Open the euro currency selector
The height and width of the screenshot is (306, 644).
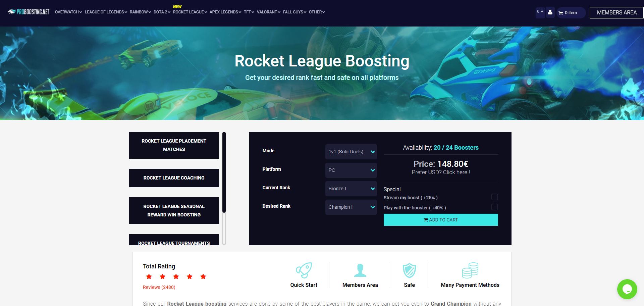pyautogui.click(x=540, y=12)
